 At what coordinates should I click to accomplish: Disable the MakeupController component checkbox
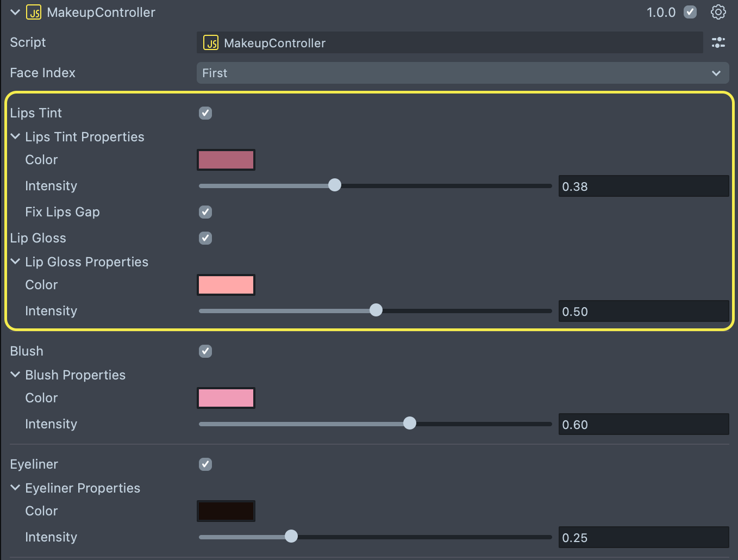(x=690, y=12)
